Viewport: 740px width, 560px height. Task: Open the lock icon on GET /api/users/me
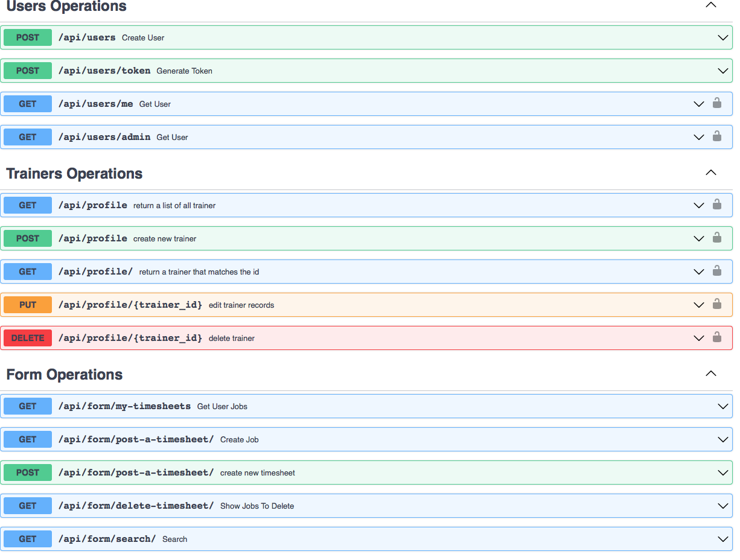coord(717,103)
